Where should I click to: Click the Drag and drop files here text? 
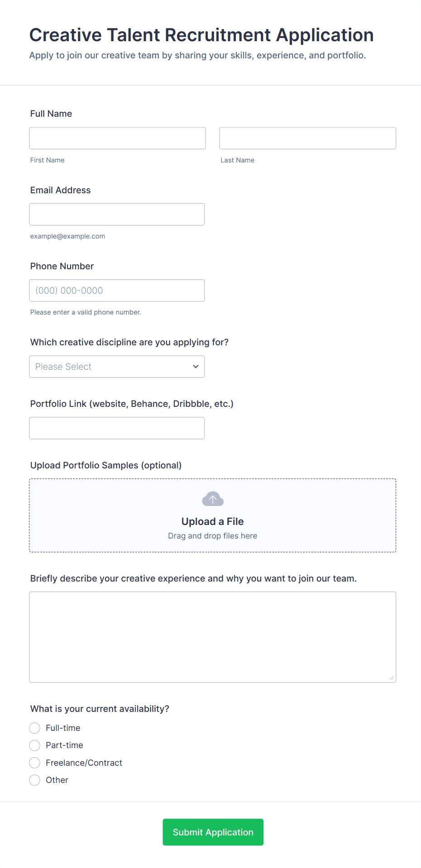point(212,535)
